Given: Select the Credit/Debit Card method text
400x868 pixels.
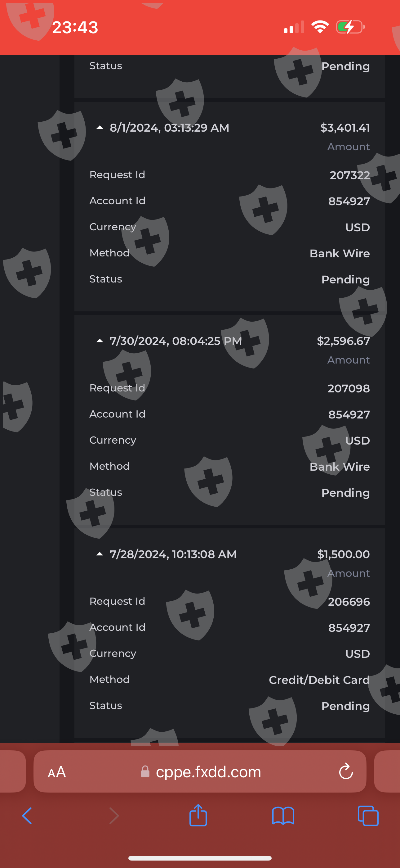Looking at the screenshot, I should pos(319,680).
